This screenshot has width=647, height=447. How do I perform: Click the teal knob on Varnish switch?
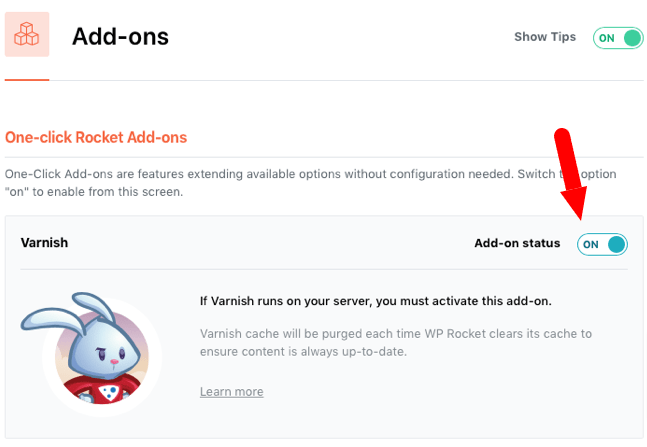point(617,244)
